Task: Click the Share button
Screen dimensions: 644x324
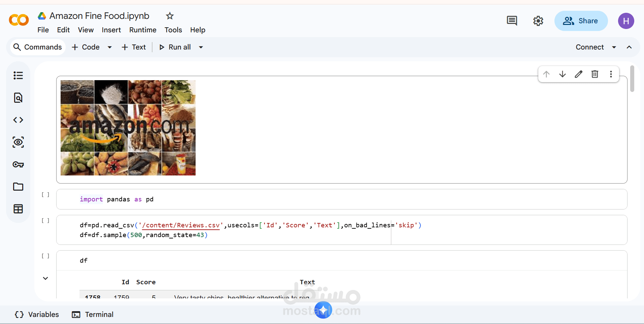Action: coord(581,21)
